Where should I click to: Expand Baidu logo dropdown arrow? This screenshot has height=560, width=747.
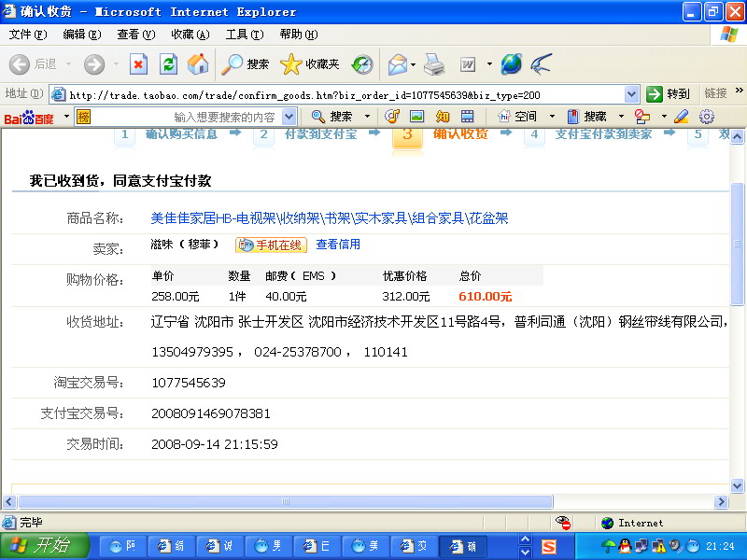coord(66,116)
